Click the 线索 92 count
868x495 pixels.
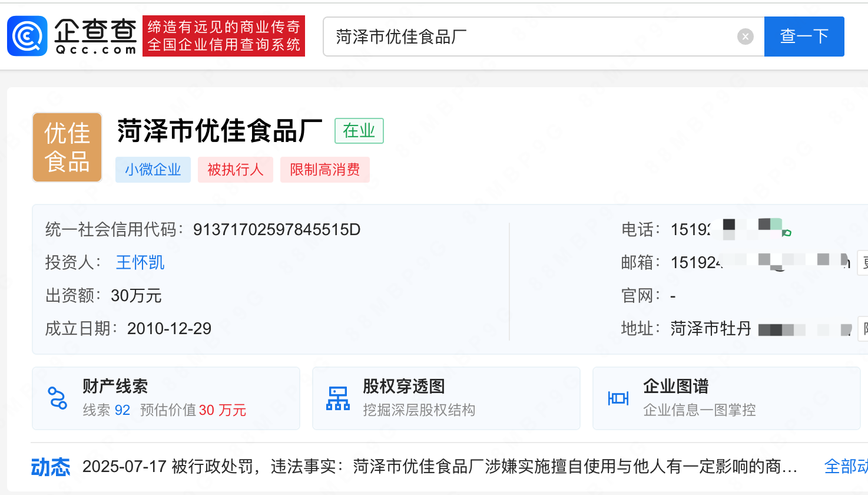[107, 410]
